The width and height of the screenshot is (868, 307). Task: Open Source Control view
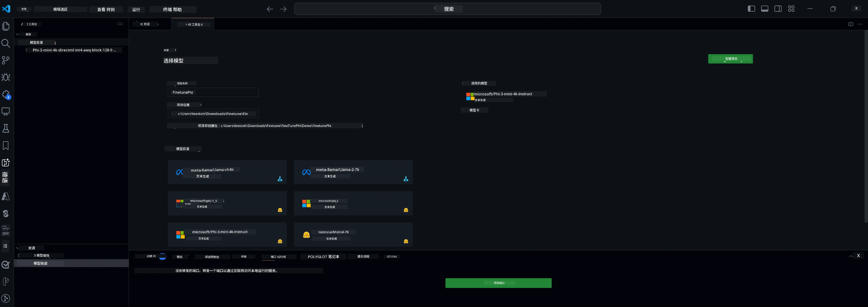6,60
